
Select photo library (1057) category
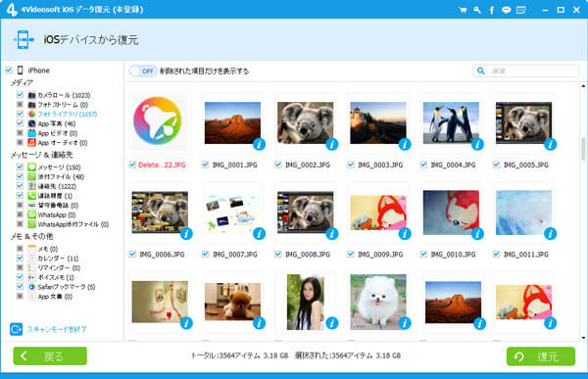(67, 114)
